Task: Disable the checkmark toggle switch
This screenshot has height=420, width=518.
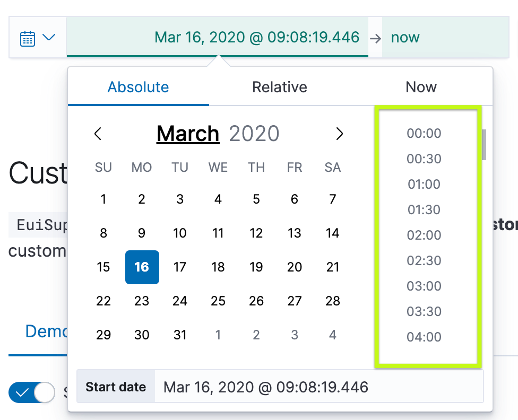Action: [x=31, y=392]
